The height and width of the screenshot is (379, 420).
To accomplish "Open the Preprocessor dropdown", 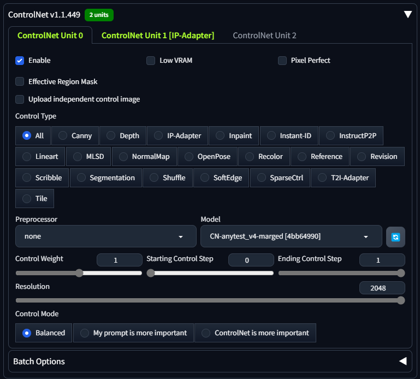I will pyautogui.click(x=106, y=236).
